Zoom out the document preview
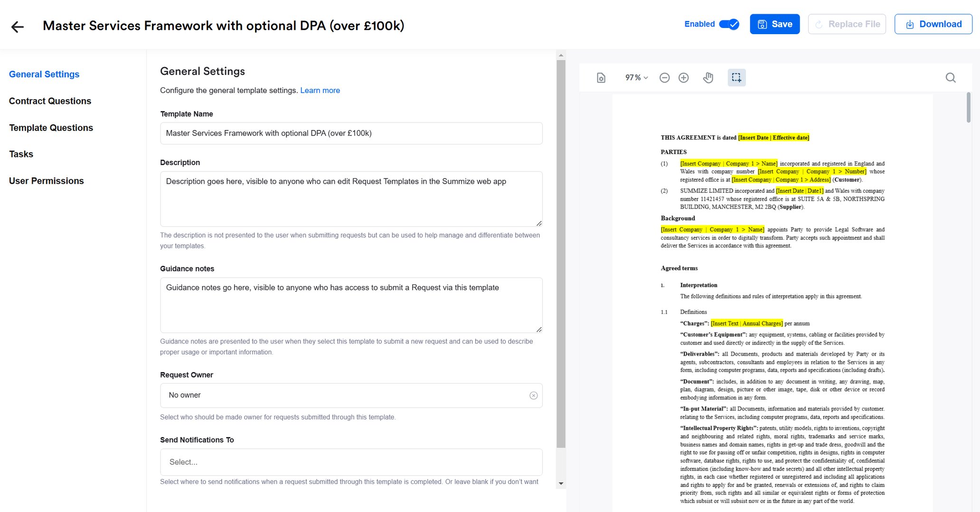Image resolution: width=980 pixels, height=512 pixels. pos(664,78)
